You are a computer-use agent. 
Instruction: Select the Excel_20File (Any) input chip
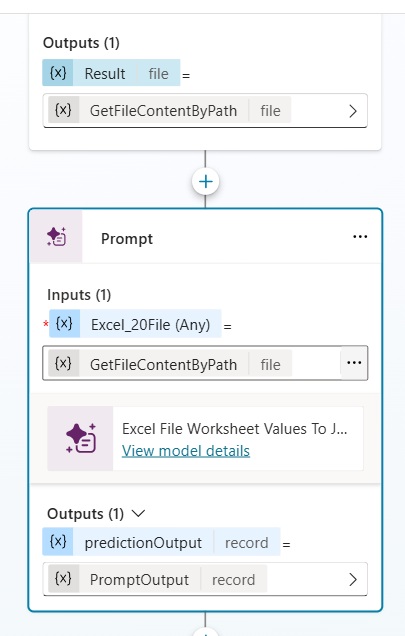pyautogui.click(x=135, y=324)
